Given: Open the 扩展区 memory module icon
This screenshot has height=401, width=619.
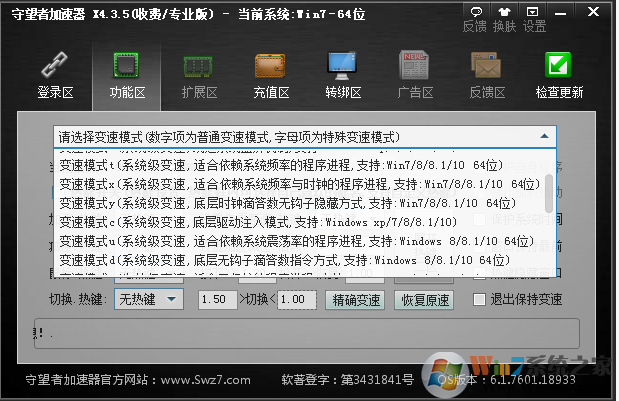Looking at the screenshot, I should (198, 66).
